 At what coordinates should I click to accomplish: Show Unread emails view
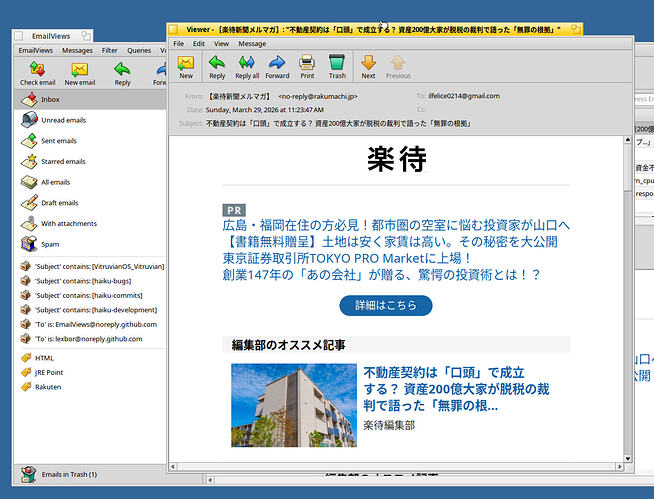pyautogui.click(x=90, y=120)
